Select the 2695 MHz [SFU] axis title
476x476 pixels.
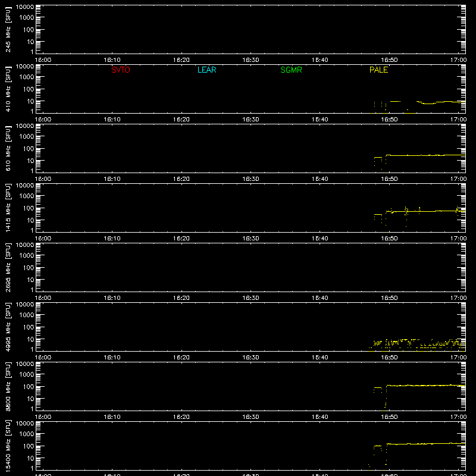pos(8,267)
